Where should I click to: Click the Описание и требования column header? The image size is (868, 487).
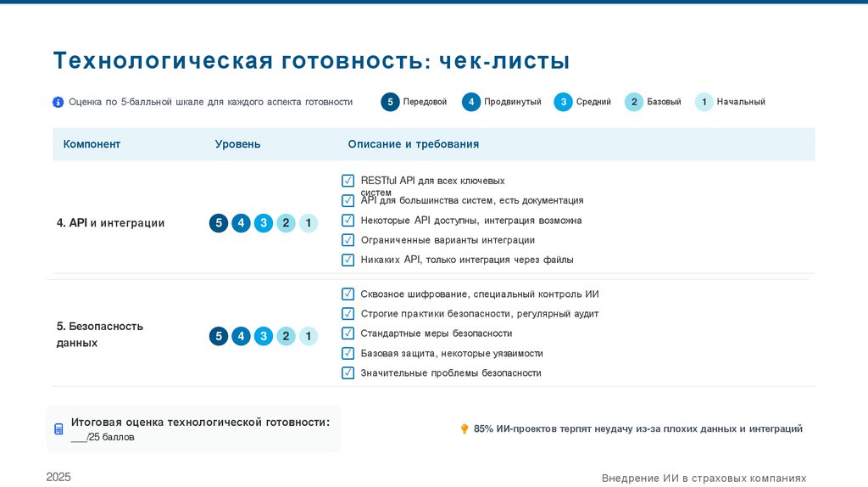414,144
